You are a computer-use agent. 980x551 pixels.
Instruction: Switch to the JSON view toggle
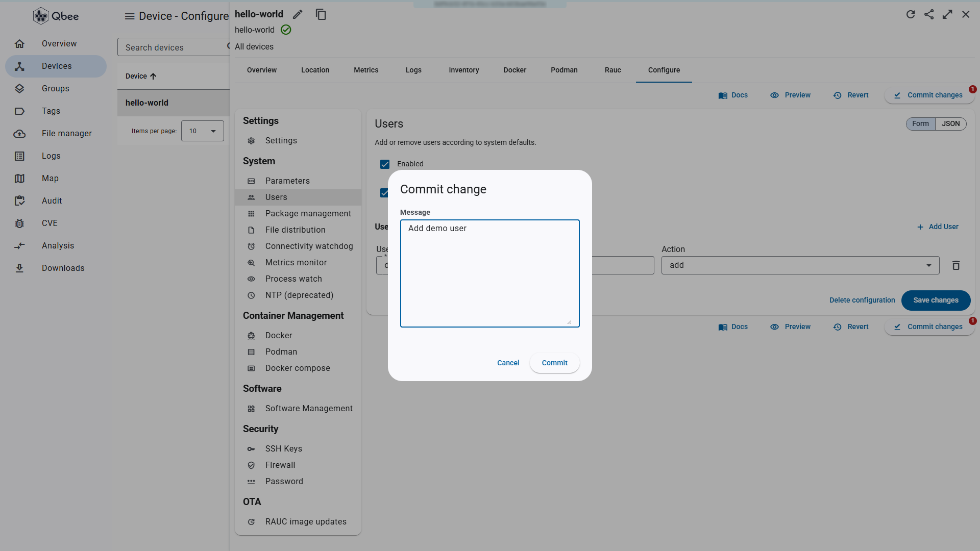[x=951, y=124]
